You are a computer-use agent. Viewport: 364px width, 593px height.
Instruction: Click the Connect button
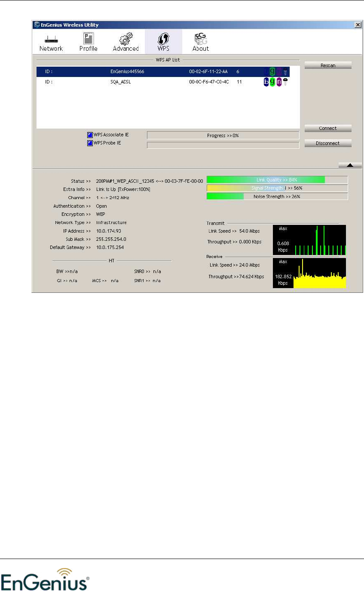328,128
